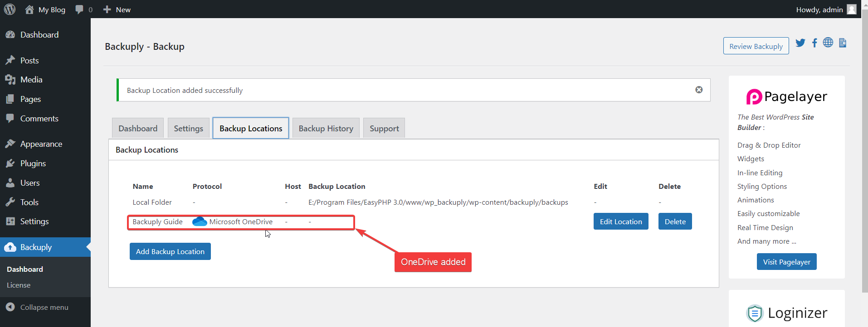Image resolution: width=868 pixels, height=327 pixels.
Task: Open License submenu item
Action: (x=19, y=285)
